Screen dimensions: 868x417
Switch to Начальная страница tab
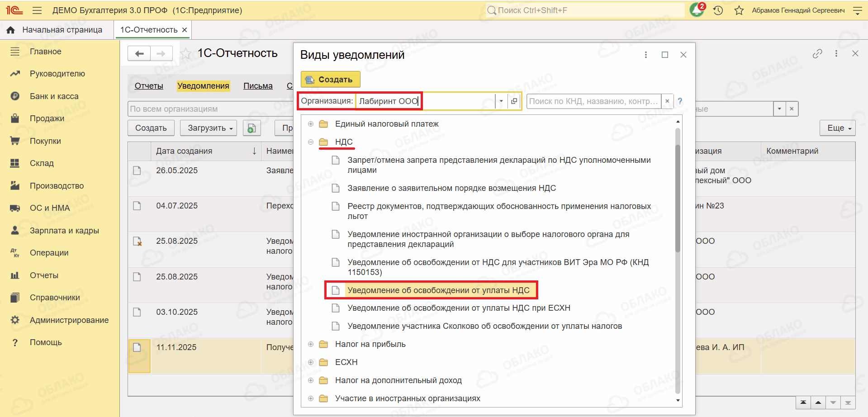pyautogui.click(x=62, y=30)
